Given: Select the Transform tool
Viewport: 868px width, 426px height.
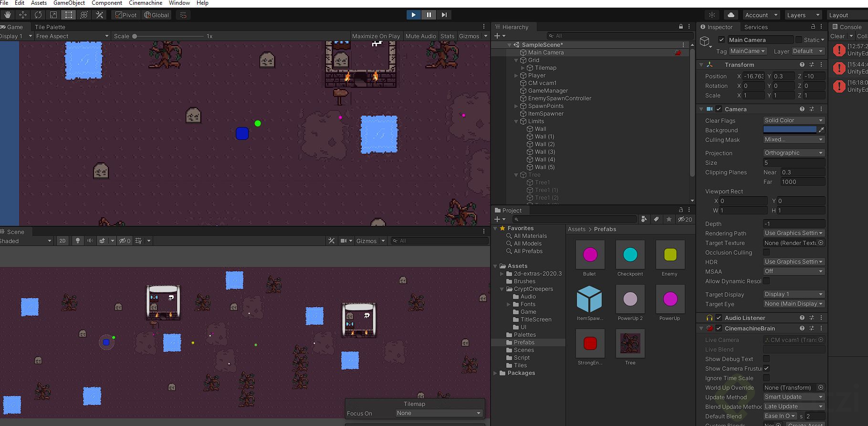Looking at the screenshot, I should click(x=84, y=15).
